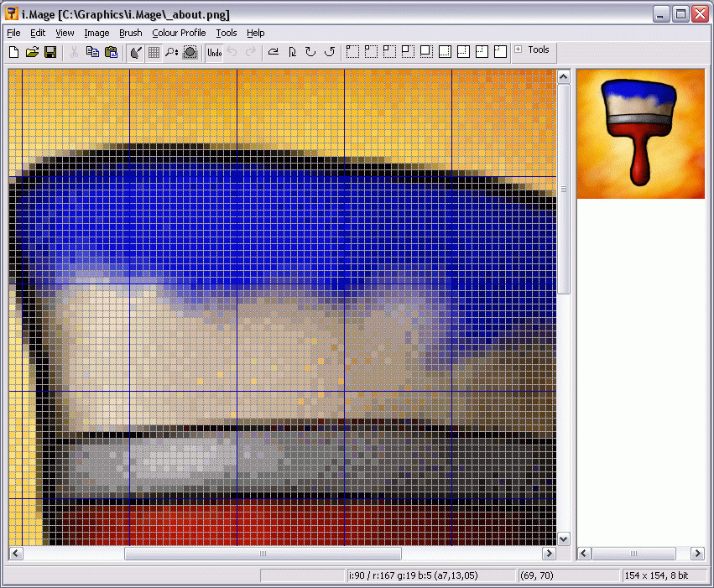Click canvas vertical scrollbar up arrow
Image resolution: width=714 pixels, height=588 pixels.
[563, 77]
